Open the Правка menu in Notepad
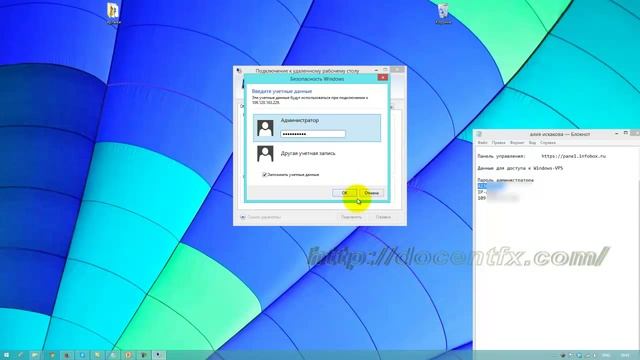This screenshot has height=360, width=640. point(498,143)
